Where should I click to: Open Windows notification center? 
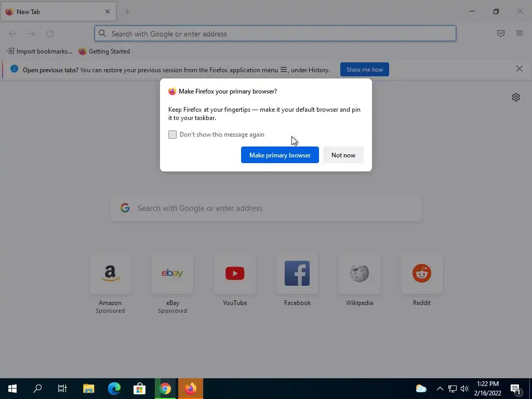tap(516, 389)
